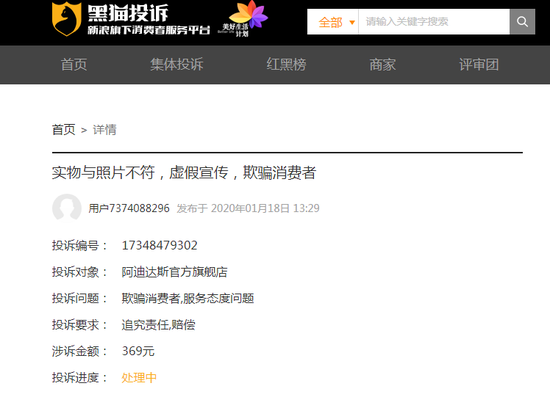
Task: Click the complaint title 实物与照片不符
Action: 184,173
